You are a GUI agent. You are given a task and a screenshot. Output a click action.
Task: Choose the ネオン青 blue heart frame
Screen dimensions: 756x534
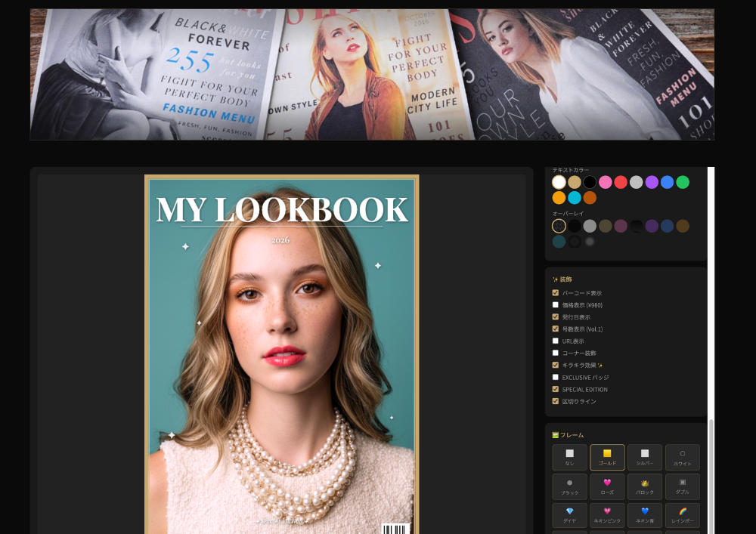(x=645, y=515)
